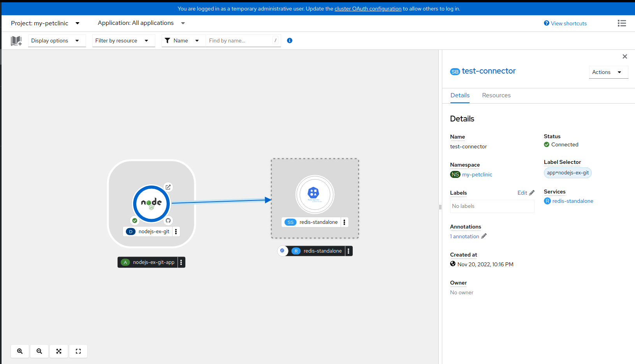Open the cluster OAuth configuration link
The height and width of the screenshot is (364, 635).
[368, 9]
